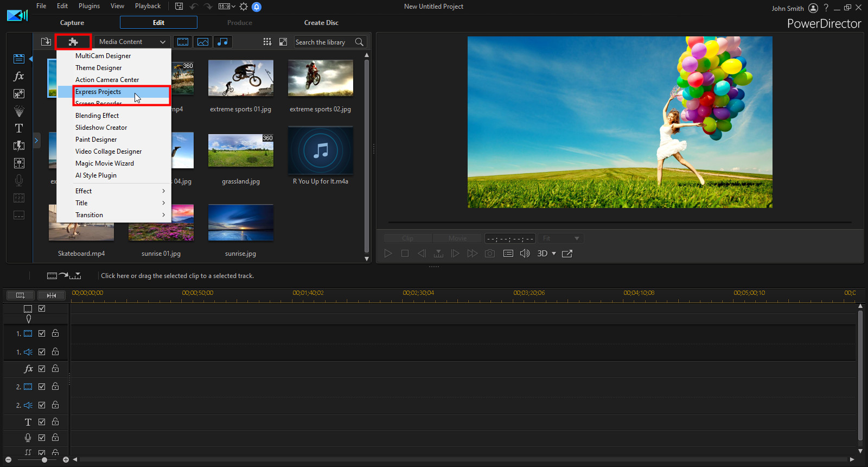This screenshot has height=467, width=868.
Task: Open the Media Content dropdown
Action: pos(132,42)
